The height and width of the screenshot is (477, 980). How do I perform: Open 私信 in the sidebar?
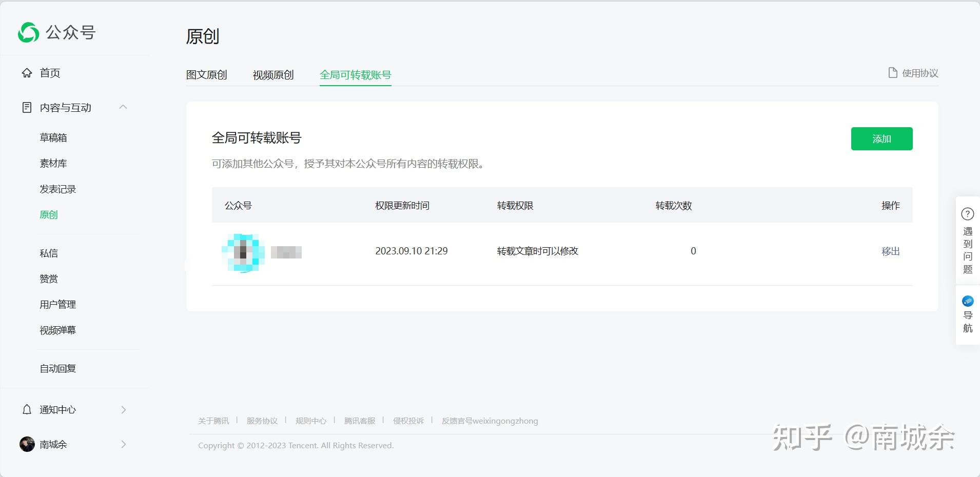click(49, 253)
